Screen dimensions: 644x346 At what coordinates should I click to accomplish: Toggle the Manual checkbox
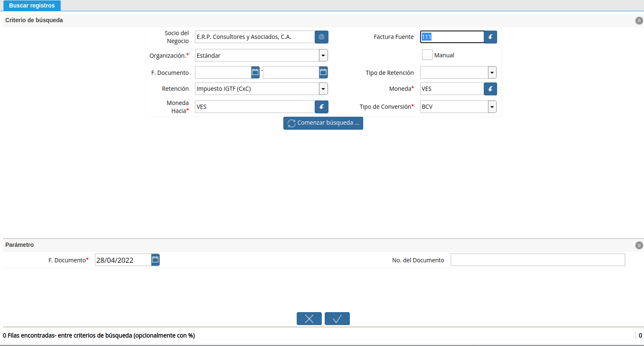(427, 55)
